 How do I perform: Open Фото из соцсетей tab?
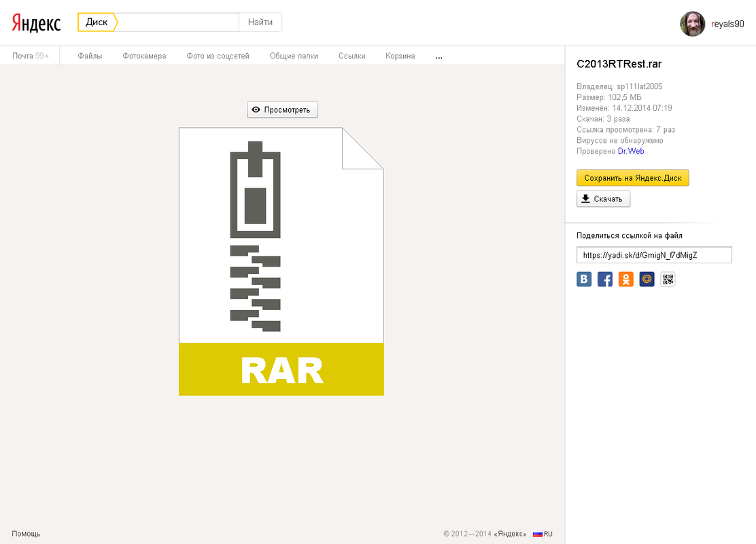pyautogui.click(x=218, y=56)
